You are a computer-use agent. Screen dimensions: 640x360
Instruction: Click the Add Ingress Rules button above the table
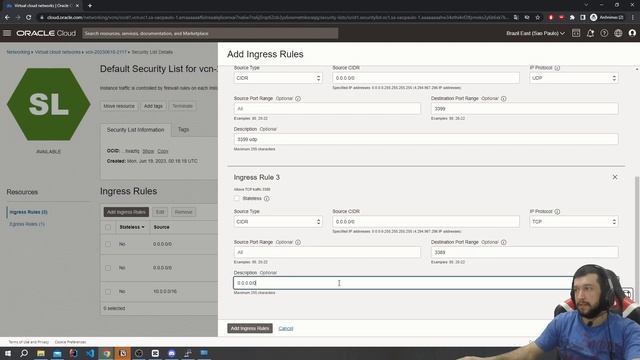[x=126, y=212]
